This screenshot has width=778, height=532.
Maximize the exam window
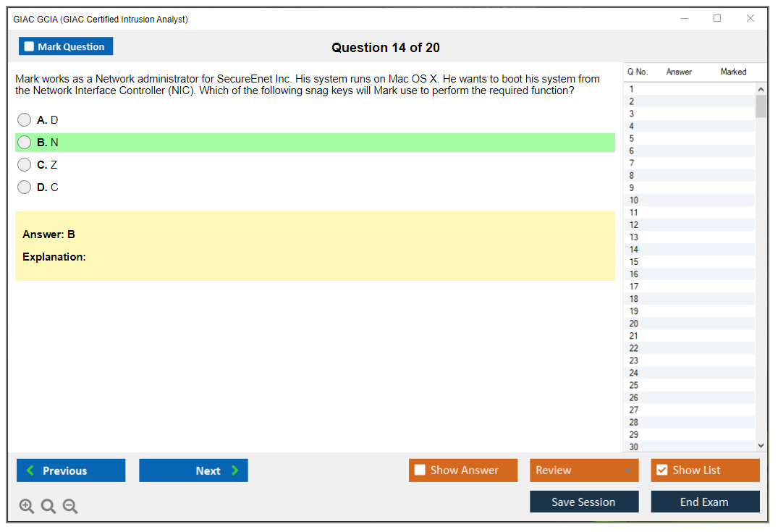pyautogui.click(x=717, y=19)
